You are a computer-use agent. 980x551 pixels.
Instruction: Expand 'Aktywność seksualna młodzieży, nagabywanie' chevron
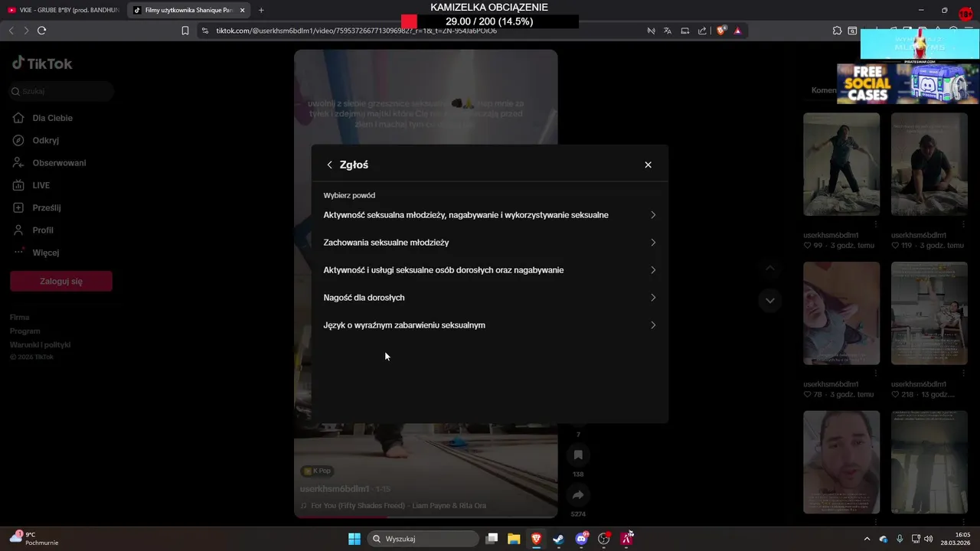click(x=653, y=215)
